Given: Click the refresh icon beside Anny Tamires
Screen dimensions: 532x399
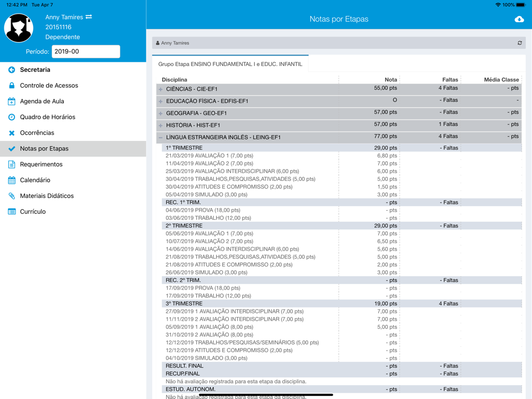Looking at the screenshot, I should (x=519, y=43).
